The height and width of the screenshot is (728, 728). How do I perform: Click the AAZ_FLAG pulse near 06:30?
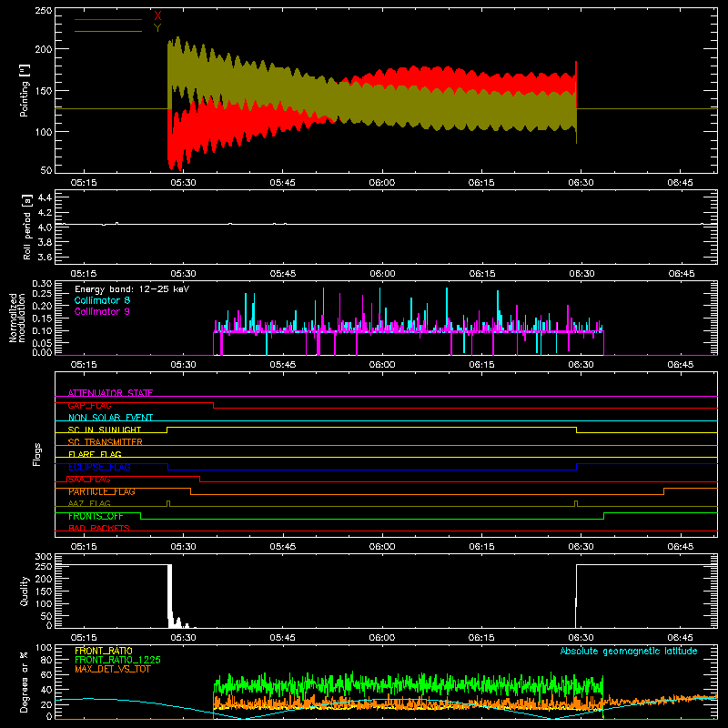coord(576,503)
